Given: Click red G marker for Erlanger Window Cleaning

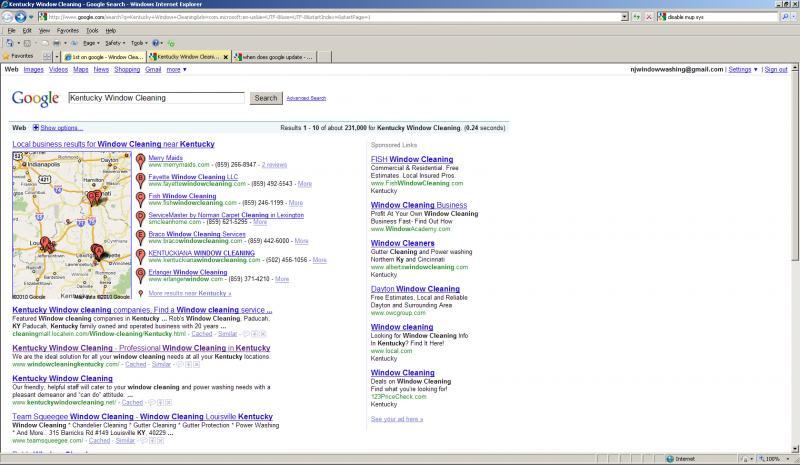Looking at the screenshot, I should (141, 276).
